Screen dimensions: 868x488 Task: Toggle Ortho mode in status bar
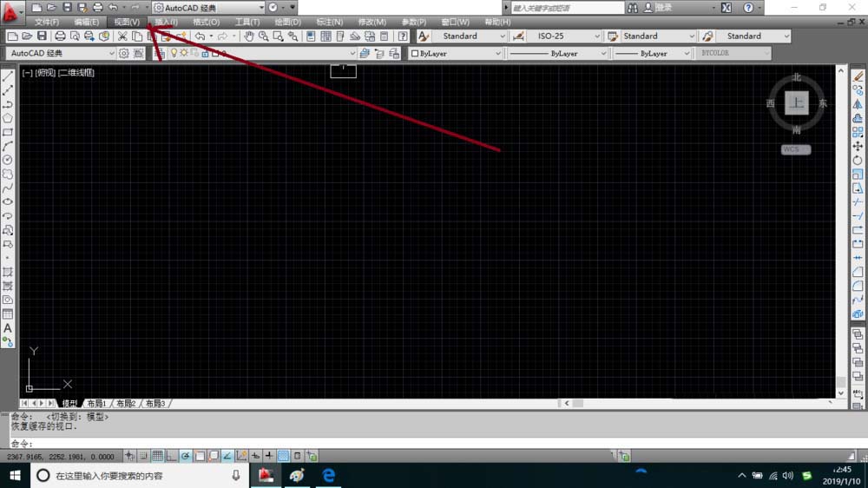tap(172, 456)
